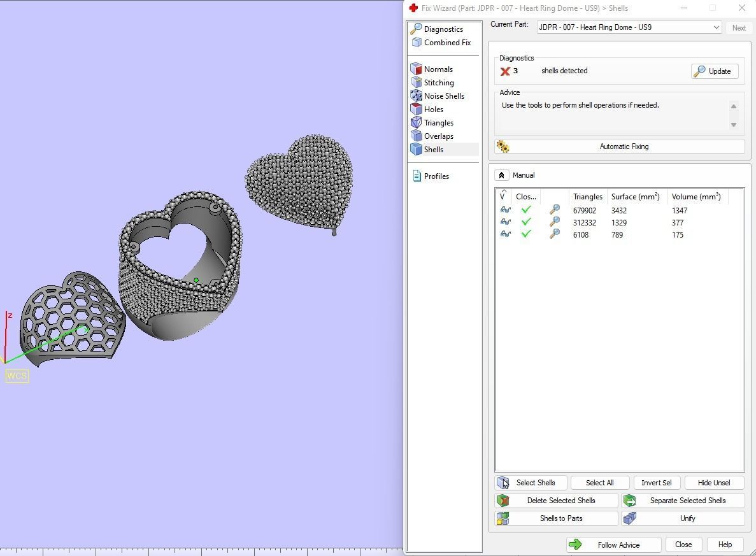Open the Overlaps fix page
This screenshot has width=756, height=556.
tap(438, 136)
